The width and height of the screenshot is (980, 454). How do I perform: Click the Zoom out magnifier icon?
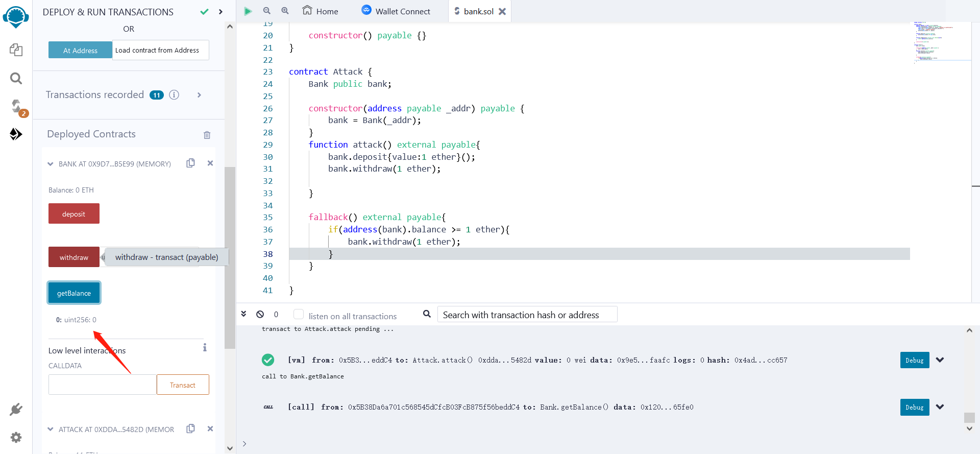pyautogui.click(x=266, y=11)
